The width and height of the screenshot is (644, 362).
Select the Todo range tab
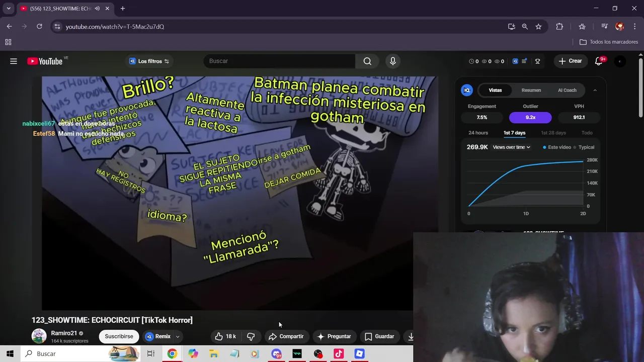coord(587,133)
